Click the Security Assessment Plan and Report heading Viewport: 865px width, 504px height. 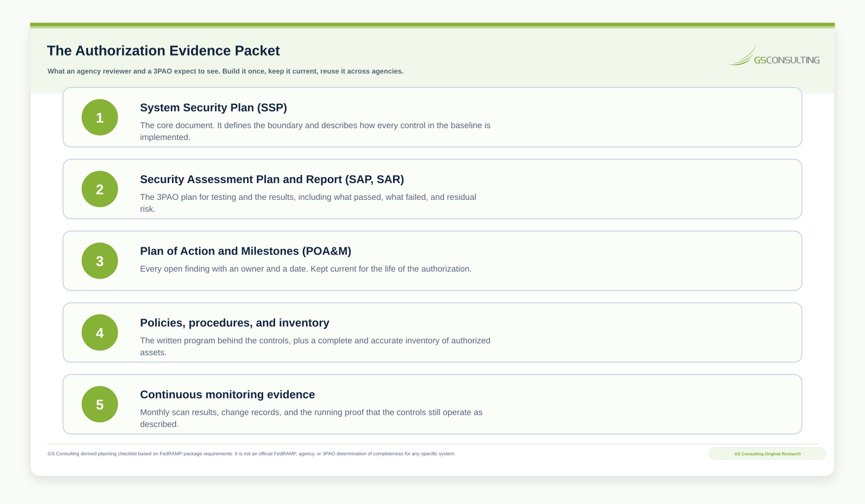click(272, 179)
